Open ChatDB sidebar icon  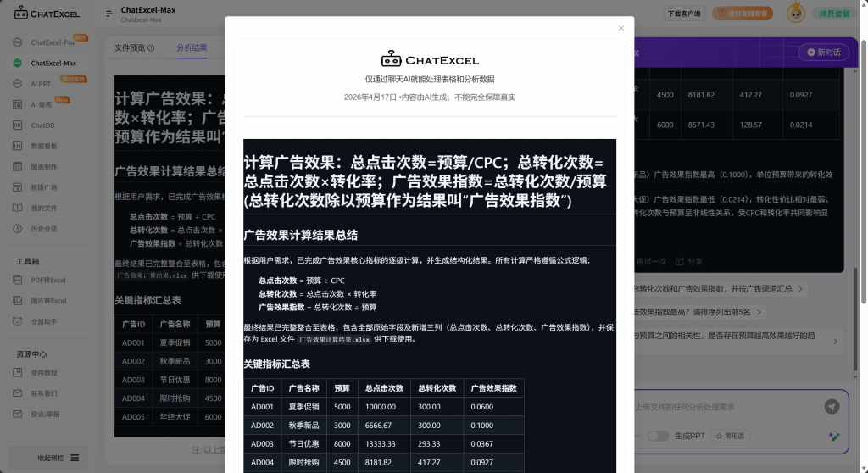(x=18, y=125)
